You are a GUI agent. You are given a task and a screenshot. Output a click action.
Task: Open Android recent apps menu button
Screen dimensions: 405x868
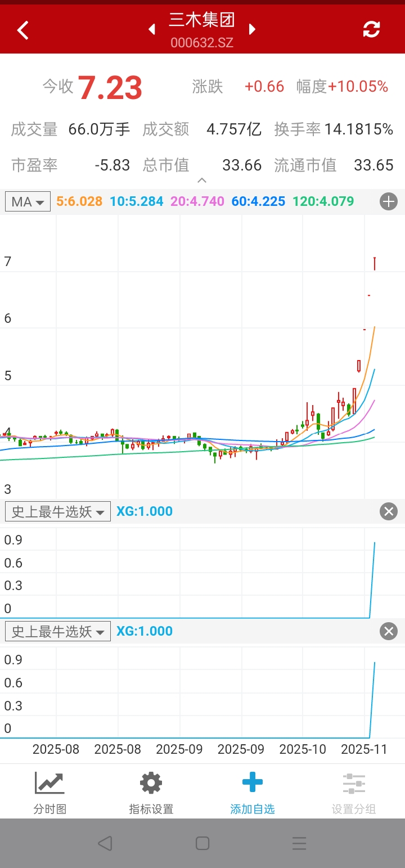(299, 843)
